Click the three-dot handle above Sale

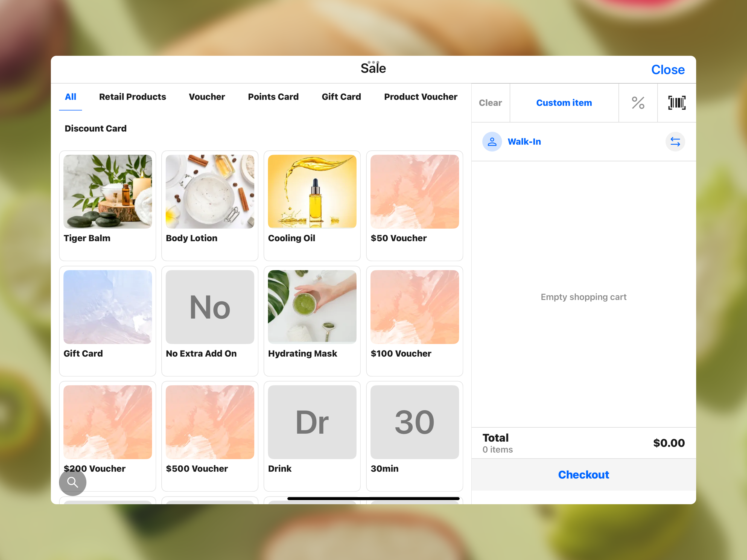(373, 62)
